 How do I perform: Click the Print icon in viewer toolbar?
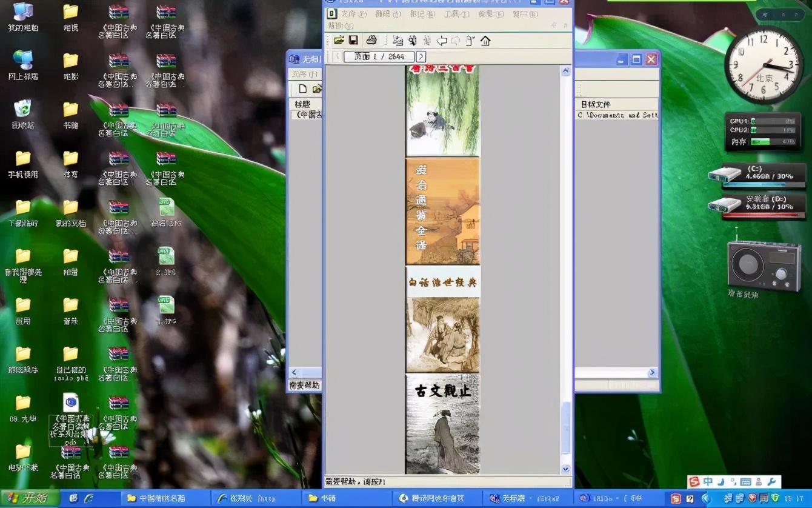(x=371, y=40)
